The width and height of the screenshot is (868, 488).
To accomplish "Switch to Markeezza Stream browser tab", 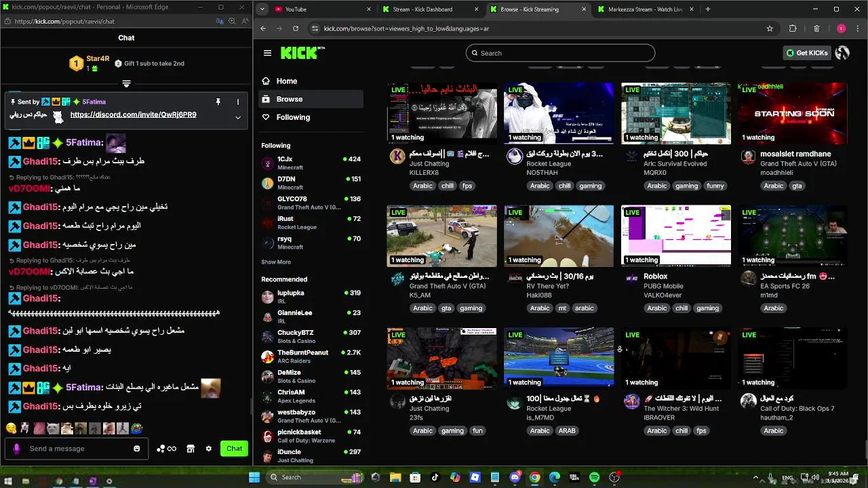I will pos(646,9).
